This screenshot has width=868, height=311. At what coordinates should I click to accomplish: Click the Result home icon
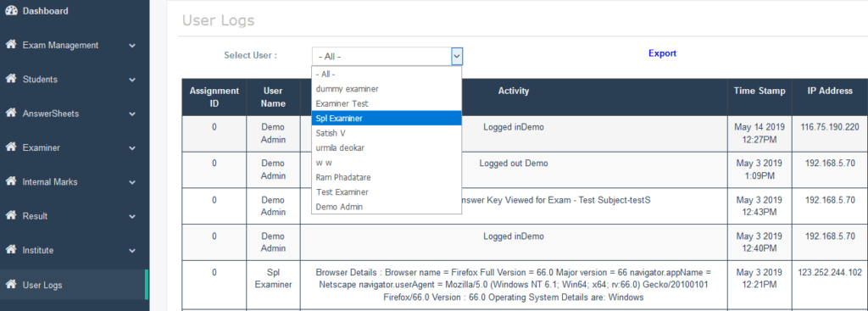10,215
